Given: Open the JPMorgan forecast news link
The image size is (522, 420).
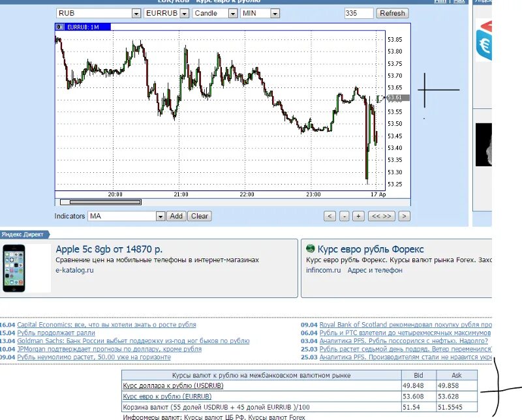Looking at the screenshot, I should 109,349.
